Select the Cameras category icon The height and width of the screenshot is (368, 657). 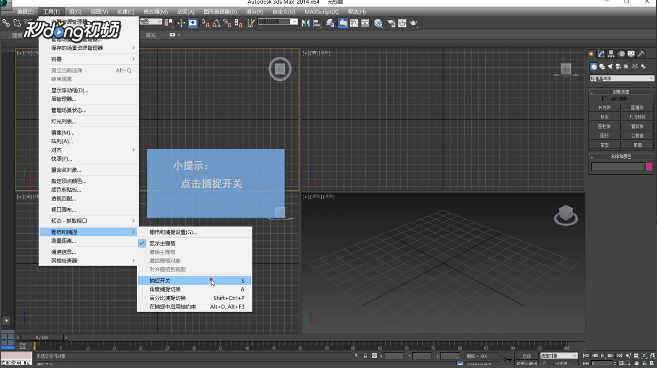click(x=618, y=66)
